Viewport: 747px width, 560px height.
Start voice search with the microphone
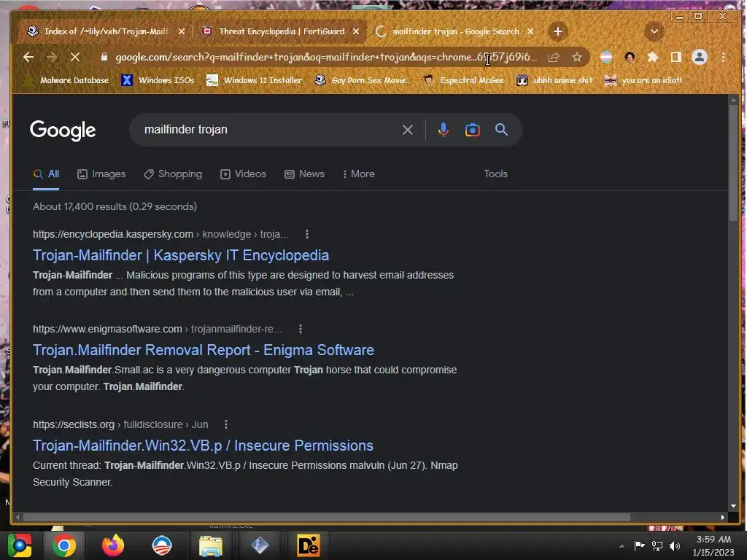pyautogui.click(x=443, y=130)
